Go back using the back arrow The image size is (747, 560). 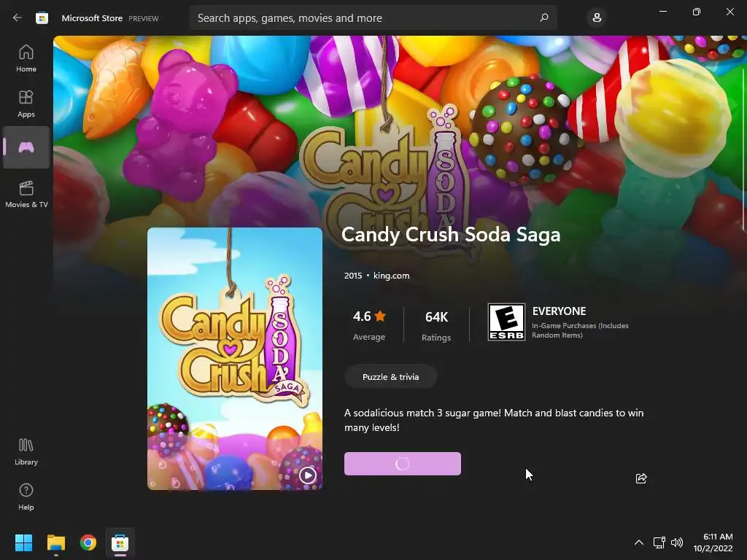coord(18,17)
